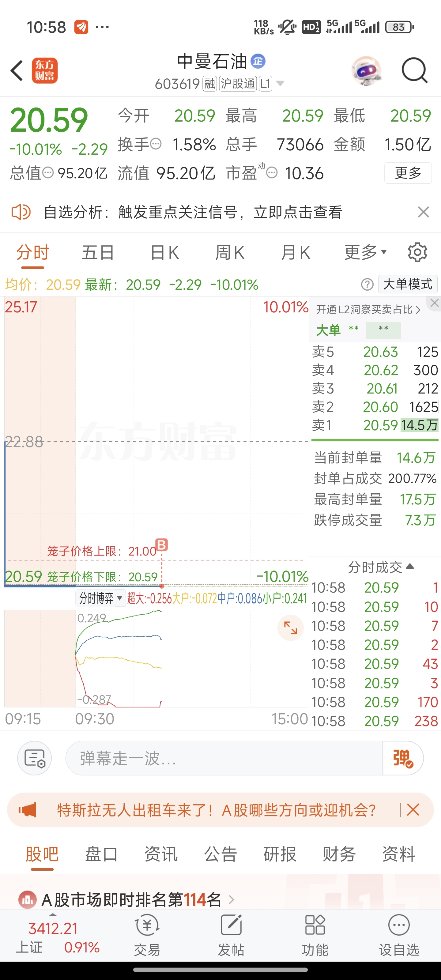441x980 pixels.
Task: Expand the capital flow chart fullscreen icon
Action: tap(290, 628)
